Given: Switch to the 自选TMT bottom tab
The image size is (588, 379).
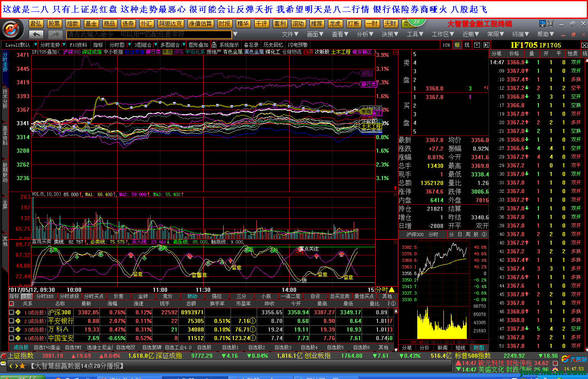Looking at the screenshot, I should pyautogui.click(x=73, y=347).
